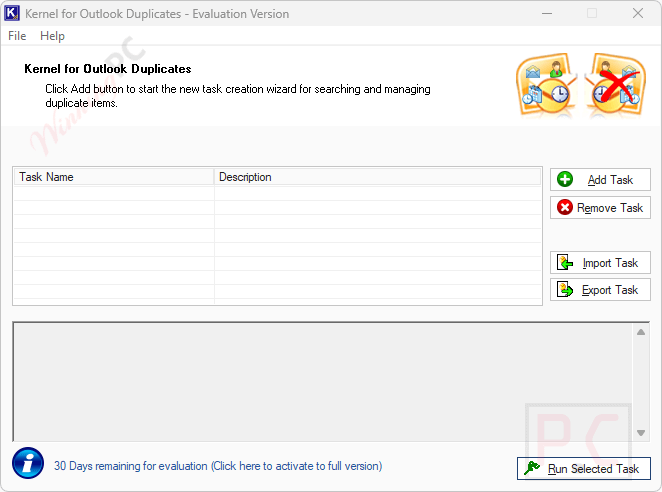Click the crossed-out duplicates banner icon
Screen dimensions: 662x492
pos(616,85)
